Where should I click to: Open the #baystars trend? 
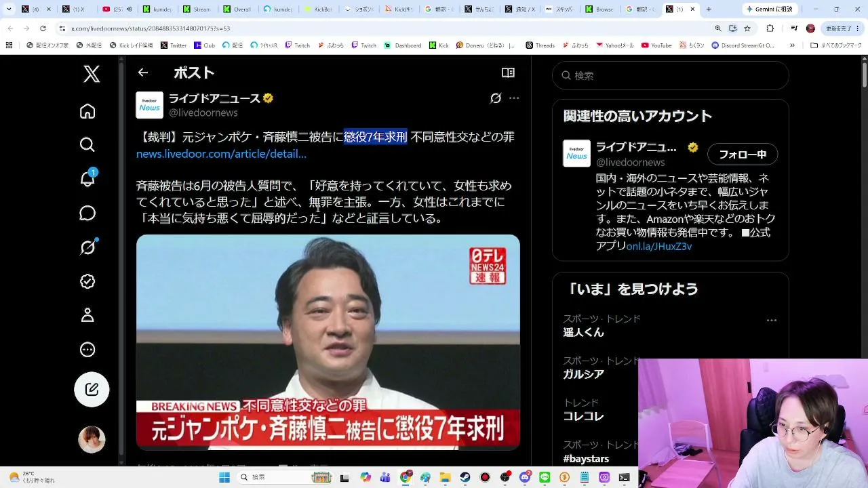click(x=586, y=459)
